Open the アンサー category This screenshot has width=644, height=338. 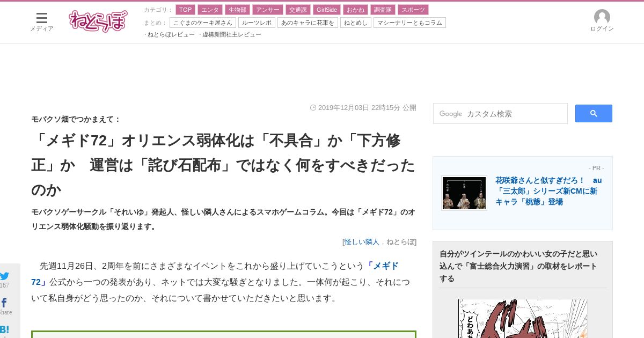[x=267, y=10]
